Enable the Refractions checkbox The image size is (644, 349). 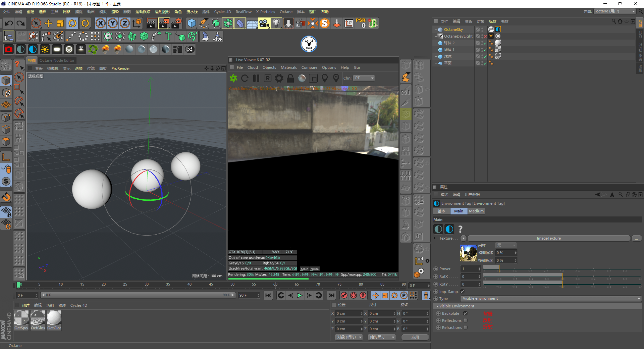click(465, 327)
